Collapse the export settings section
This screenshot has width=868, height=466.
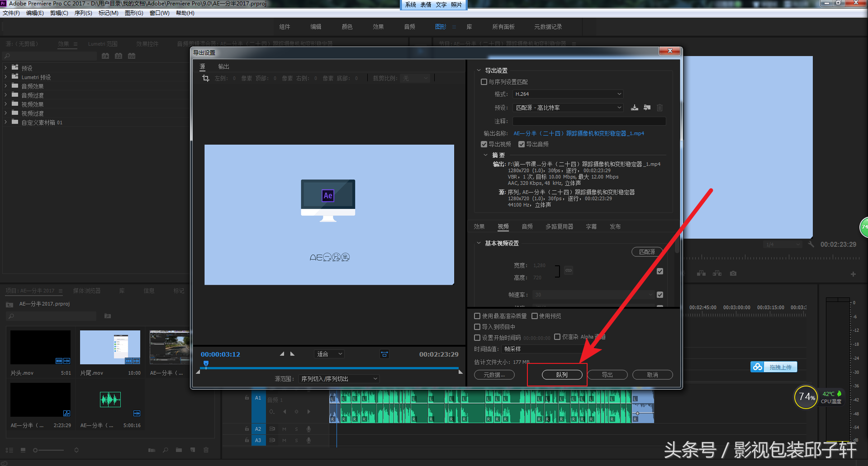click(479, 71)
